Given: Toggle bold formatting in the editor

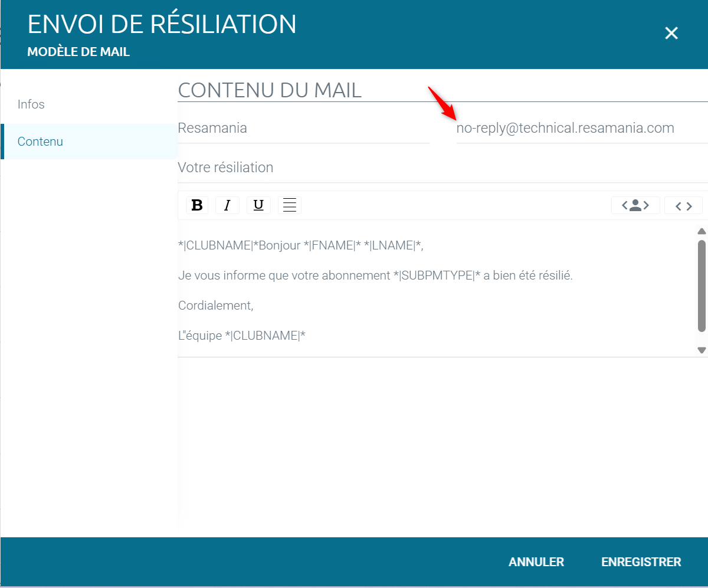Looking at the screenshot, I should pyautogui.click(x=198, y=205).
